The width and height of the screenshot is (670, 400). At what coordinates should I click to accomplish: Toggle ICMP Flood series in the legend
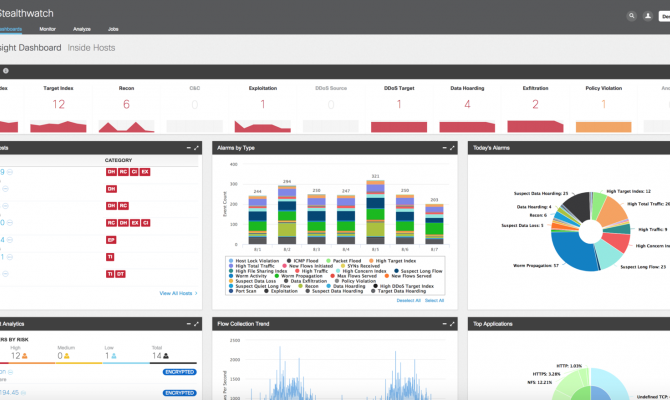[303, 261]
